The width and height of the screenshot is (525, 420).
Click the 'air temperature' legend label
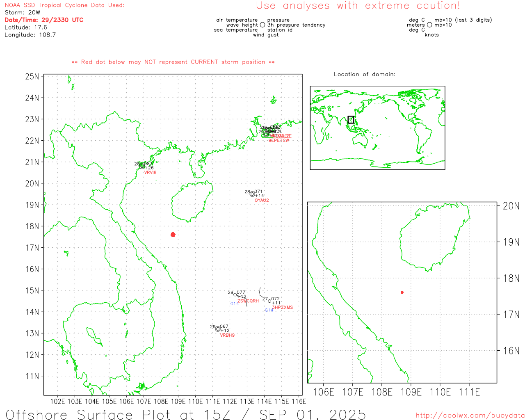coord(237,20)
